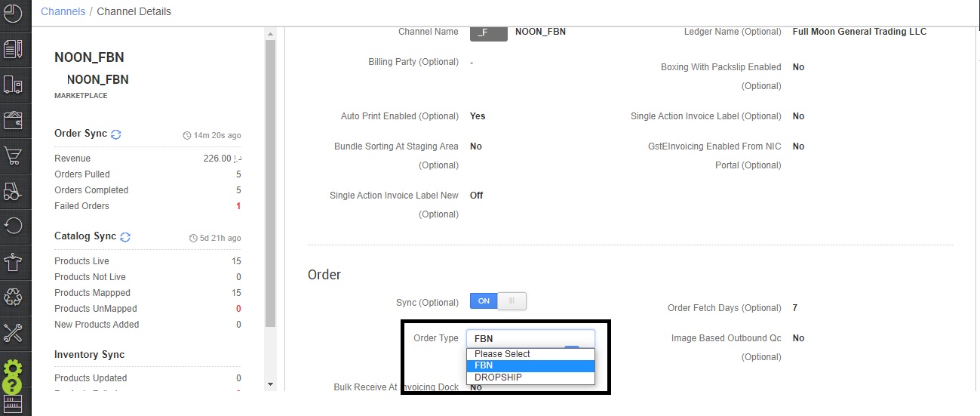This screenshot has height=416, width=980.
Task: Click the Image Based Outbound Qc No value
Action: (x=798, y=338)
